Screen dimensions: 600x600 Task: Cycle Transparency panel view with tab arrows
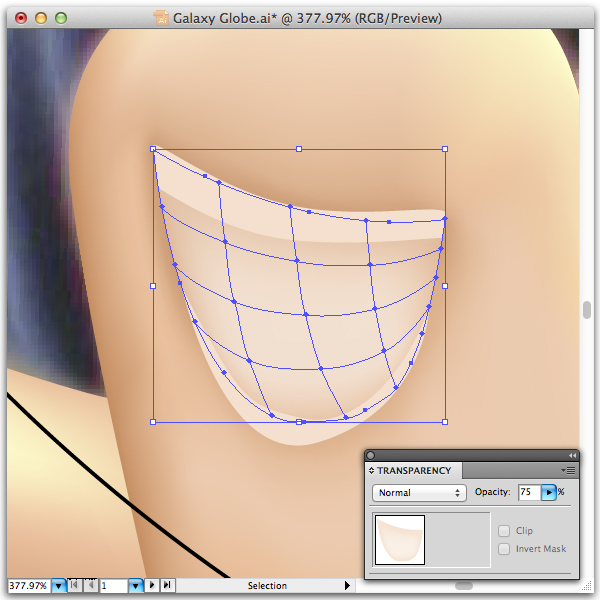371,471
